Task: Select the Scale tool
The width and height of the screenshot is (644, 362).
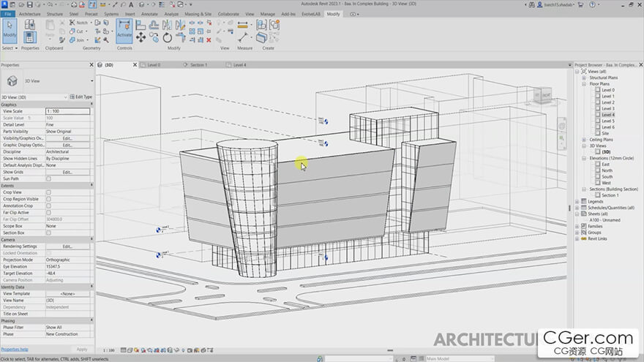Action: coord(201,31)
